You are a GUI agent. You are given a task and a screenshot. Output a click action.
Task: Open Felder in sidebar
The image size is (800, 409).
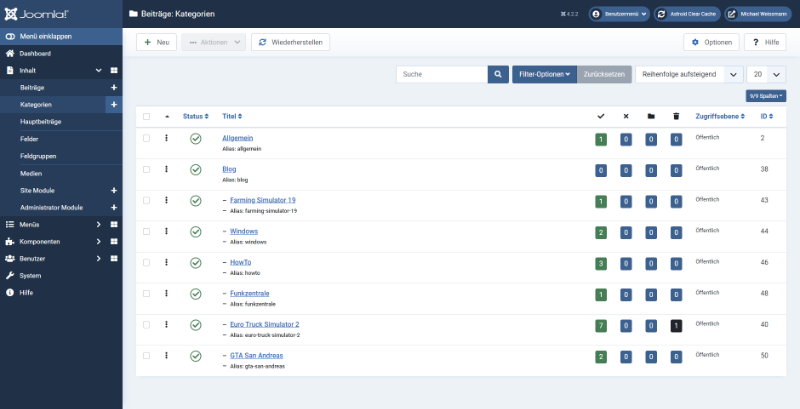click(x=29, y=139)
